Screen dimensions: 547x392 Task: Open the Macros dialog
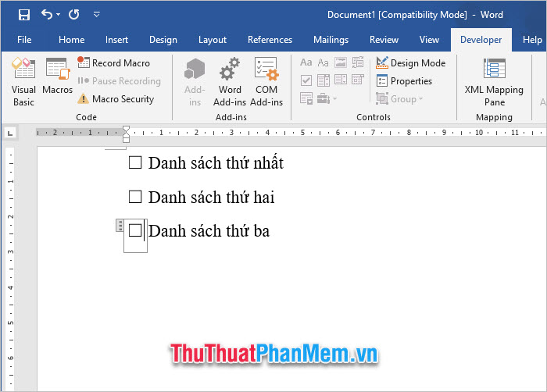click(57, 77)
